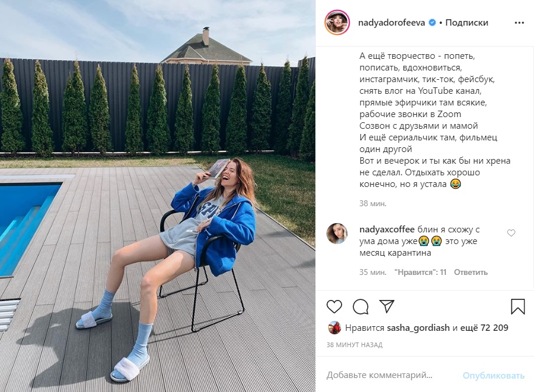Like the nadyaxcoffee comment heart

tap(511, 233)
